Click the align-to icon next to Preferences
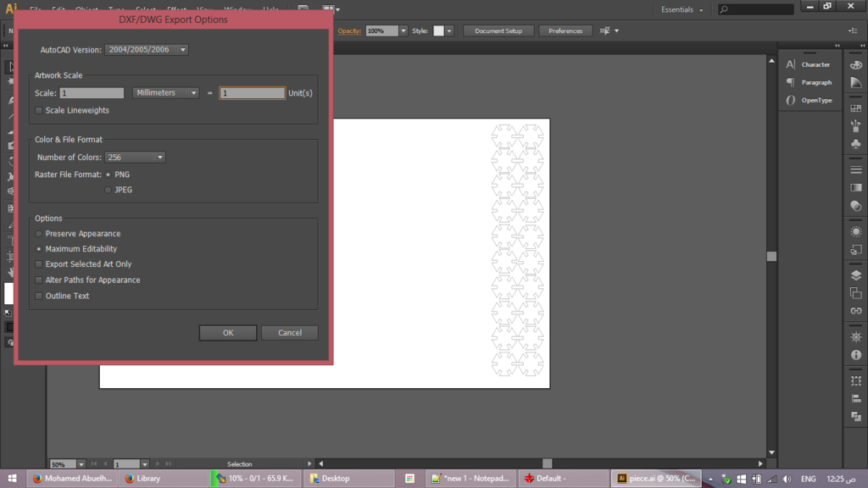 click(605, 31)
